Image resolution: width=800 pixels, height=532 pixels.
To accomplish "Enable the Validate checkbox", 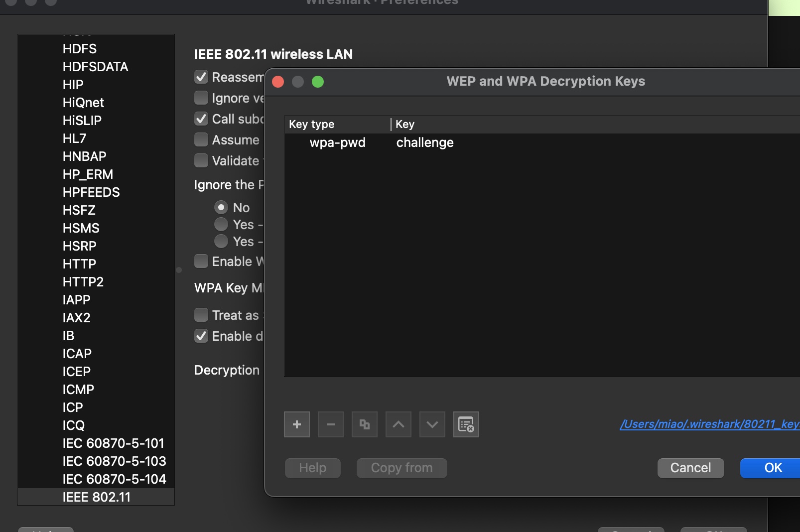I will point(201,161).
